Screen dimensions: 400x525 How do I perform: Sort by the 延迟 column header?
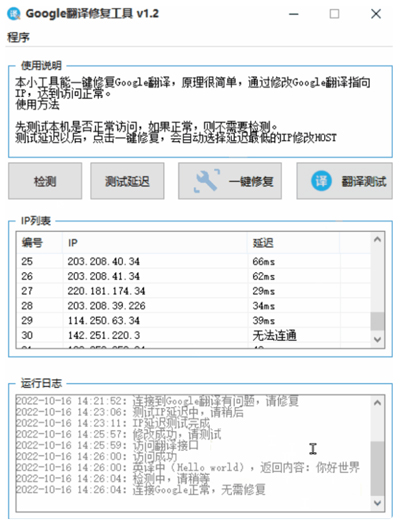click(x=294, y=242)
